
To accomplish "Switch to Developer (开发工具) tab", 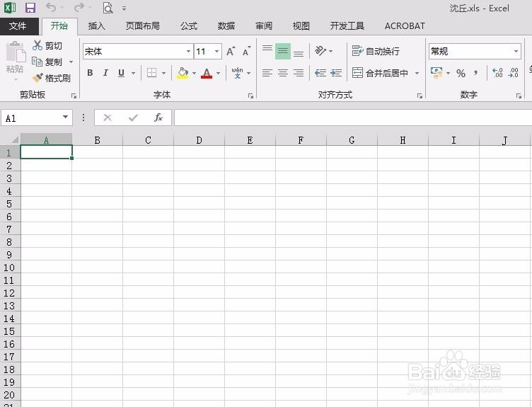I will point(347,26).
